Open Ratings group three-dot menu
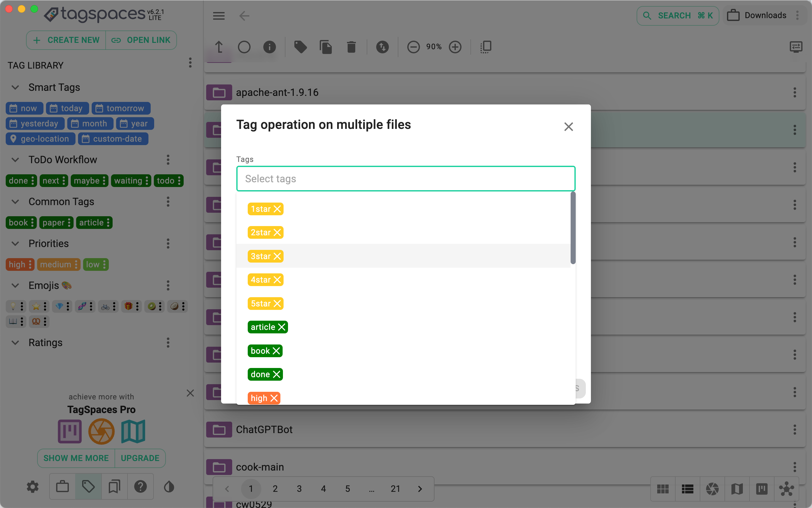 click(x=168, y=342)
